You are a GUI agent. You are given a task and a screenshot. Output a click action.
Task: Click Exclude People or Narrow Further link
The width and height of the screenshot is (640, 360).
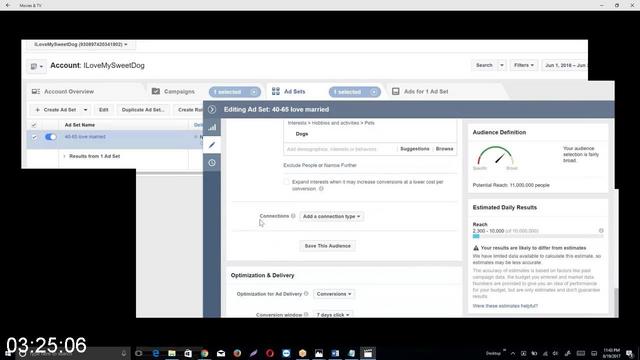320,165
